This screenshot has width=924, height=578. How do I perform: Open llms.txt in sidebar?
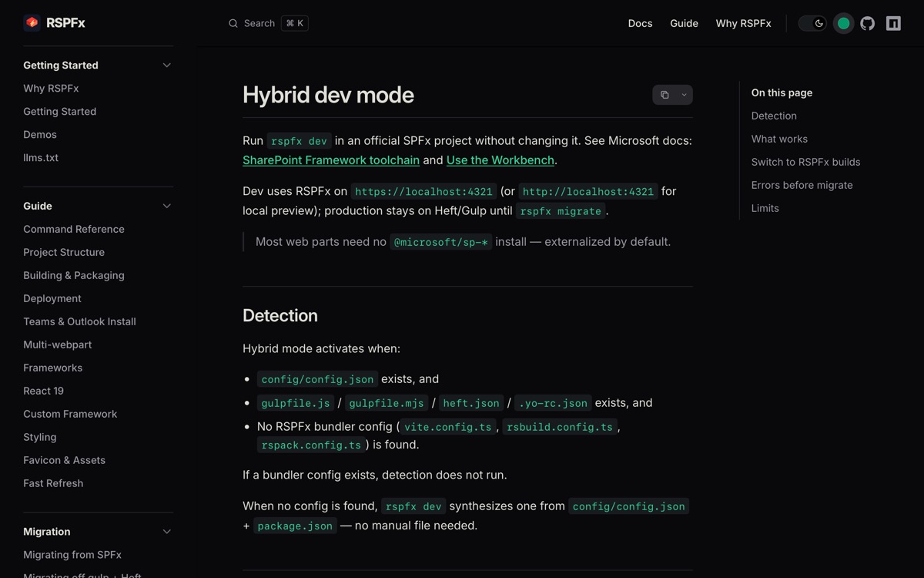pos(41,158)
